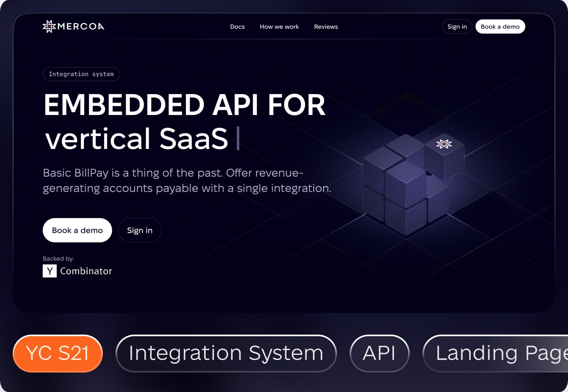Click the 3D cube illustration
Screen dimensions: 568x392
(x=413, y=184)
